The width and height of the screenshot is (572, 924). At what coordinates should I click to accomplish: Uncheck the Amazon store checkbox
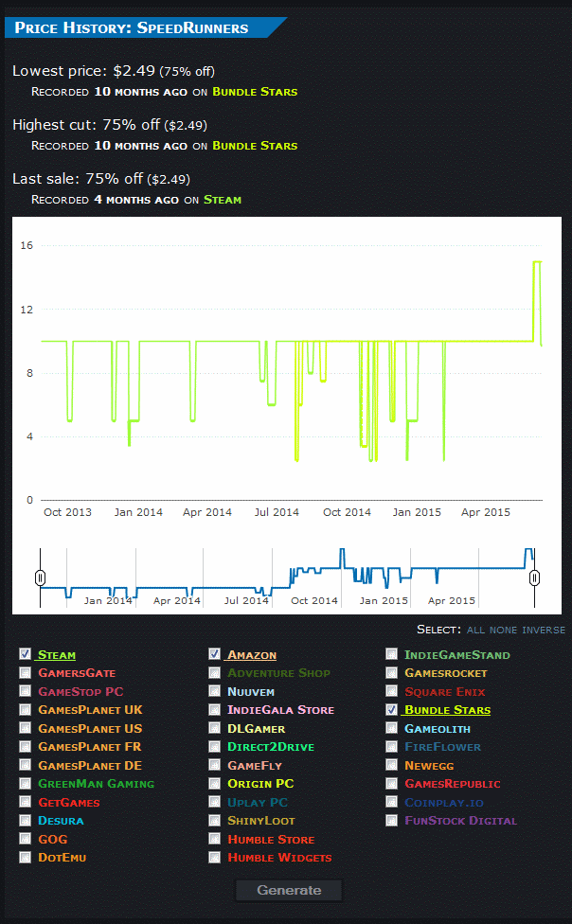tap(215, 654)
